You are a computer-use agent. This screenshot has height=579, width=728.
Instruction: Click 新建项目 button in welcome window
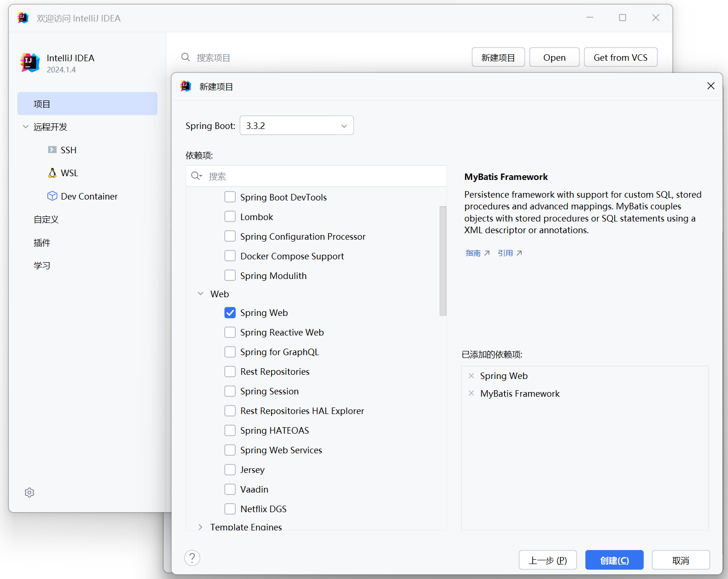498,57
